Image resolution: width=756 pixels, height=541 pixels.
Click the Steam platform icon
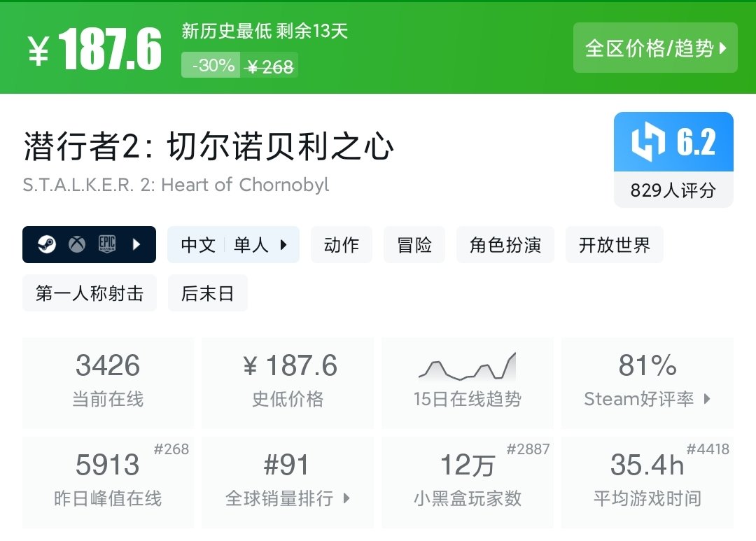coord(47,244)
